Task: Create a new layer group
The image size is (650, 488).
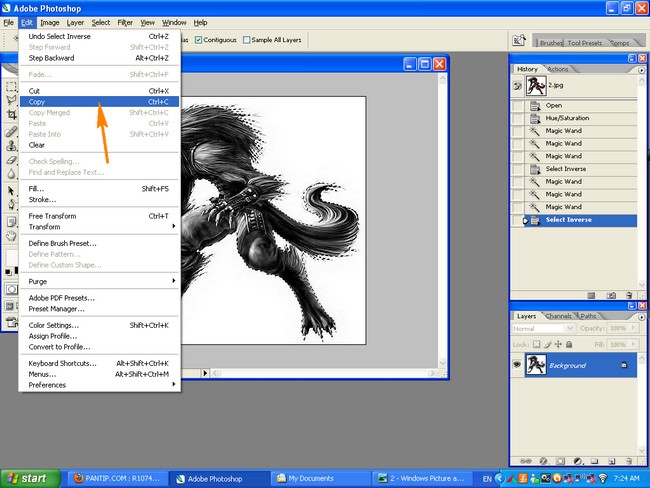Action: [594, 461]
